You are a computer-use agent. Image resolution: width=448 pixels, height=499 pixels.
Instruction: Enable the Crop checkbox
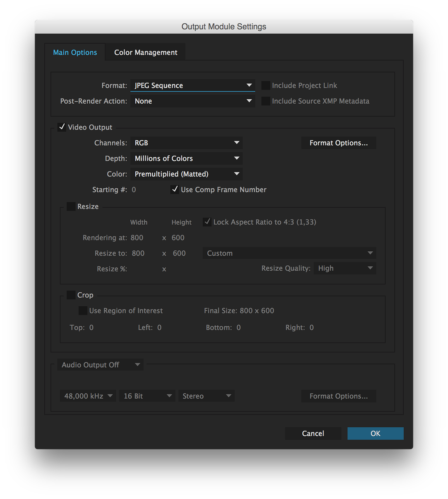click(x=71, y=295)
